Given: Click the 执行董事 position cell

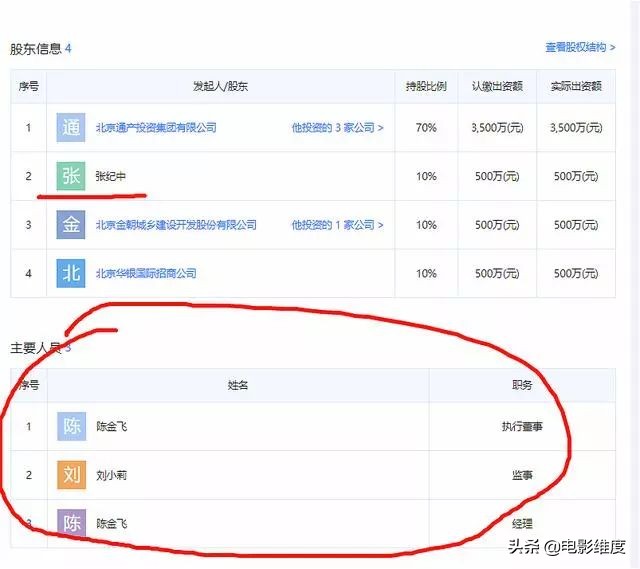Looking at the screenshot, I should [522, 427].
